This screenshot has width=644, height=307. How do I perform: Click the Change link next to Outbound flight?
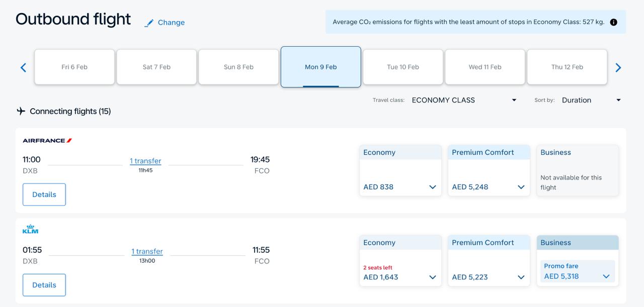[171, 23]
